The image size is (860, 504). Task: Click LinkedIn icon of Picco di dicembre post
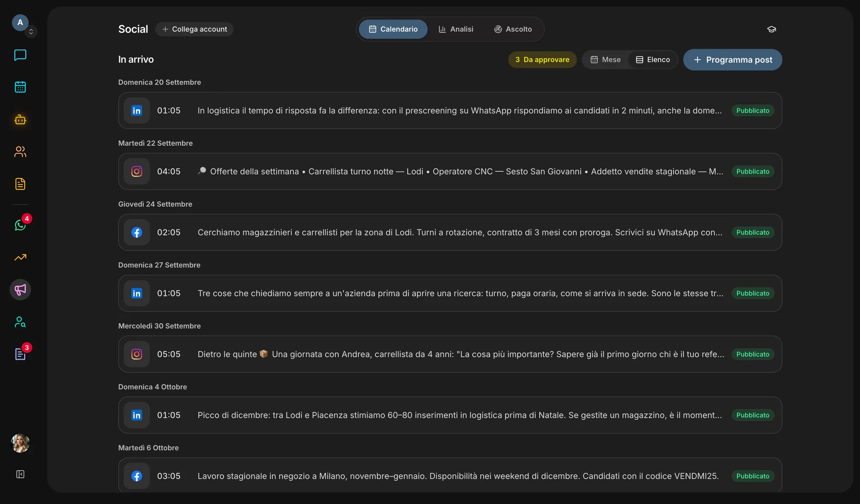[x=137, y=415]
